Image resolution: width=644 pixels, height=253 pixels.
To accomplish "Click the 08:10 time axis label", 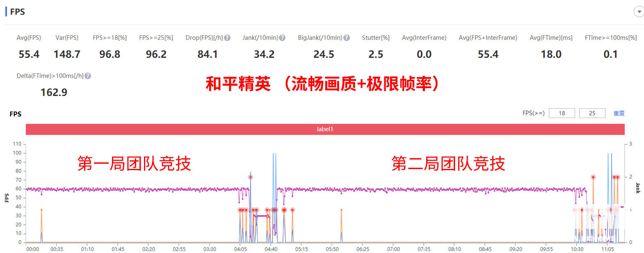I will click(x=454, y=249).
